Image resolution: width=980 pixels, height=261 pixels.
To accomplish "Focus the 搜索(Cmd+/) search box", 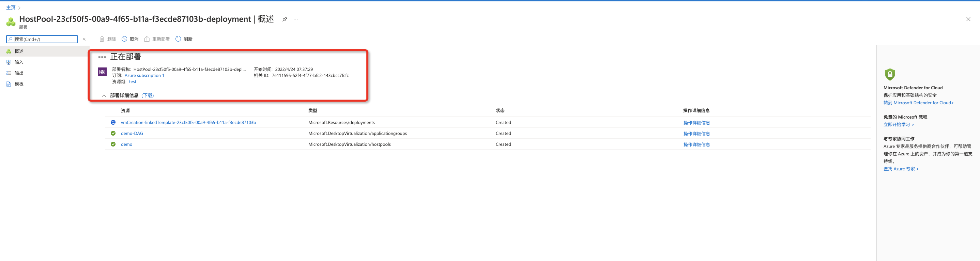I will (x=42, y=39).
